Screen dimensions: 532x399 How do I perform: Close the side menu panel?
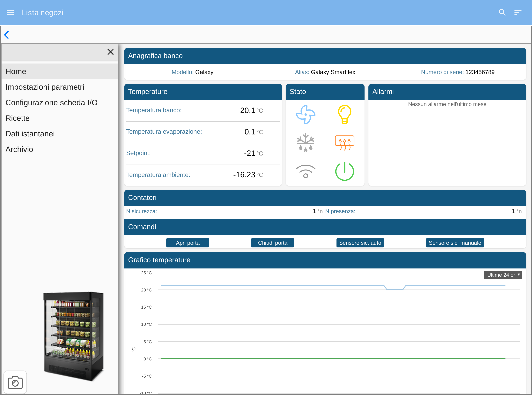tap(110, 52)
